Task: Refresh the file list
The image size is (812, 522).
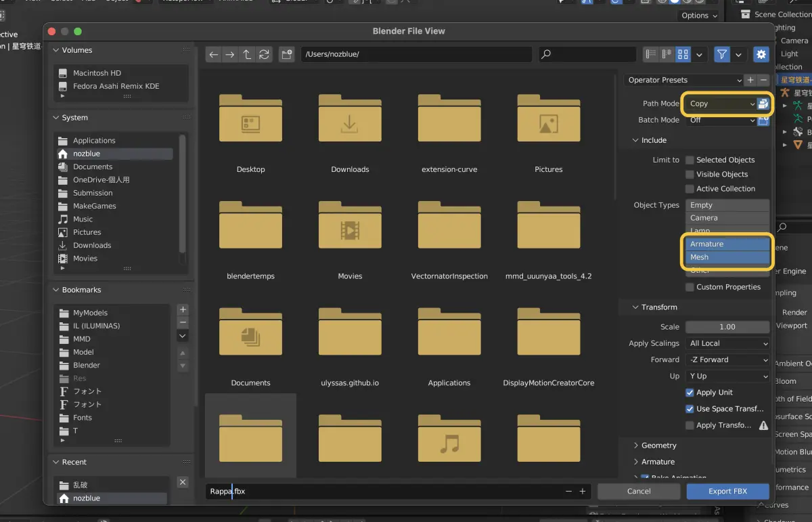Action: [264, 55]
